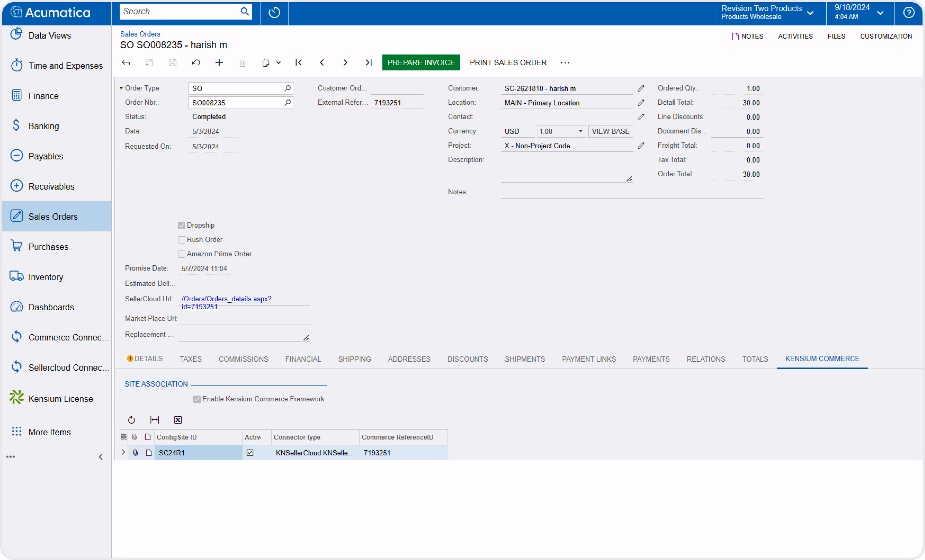Click fit to screen columns icon
925x560 pixels.
click(155, 420)
